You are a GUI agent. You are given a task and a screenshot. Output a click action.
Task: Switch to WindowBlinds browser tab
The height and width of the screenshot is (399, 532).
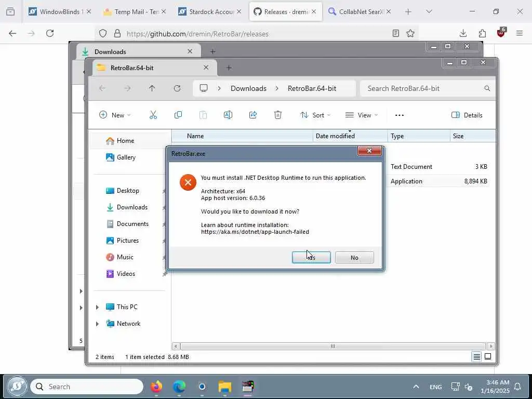pyautogui.click(x=60, y=11)
